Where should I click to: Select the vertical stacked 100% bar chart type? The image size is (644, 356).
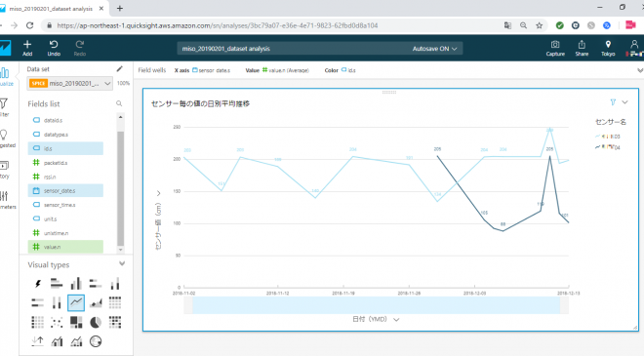click(57, 302)
